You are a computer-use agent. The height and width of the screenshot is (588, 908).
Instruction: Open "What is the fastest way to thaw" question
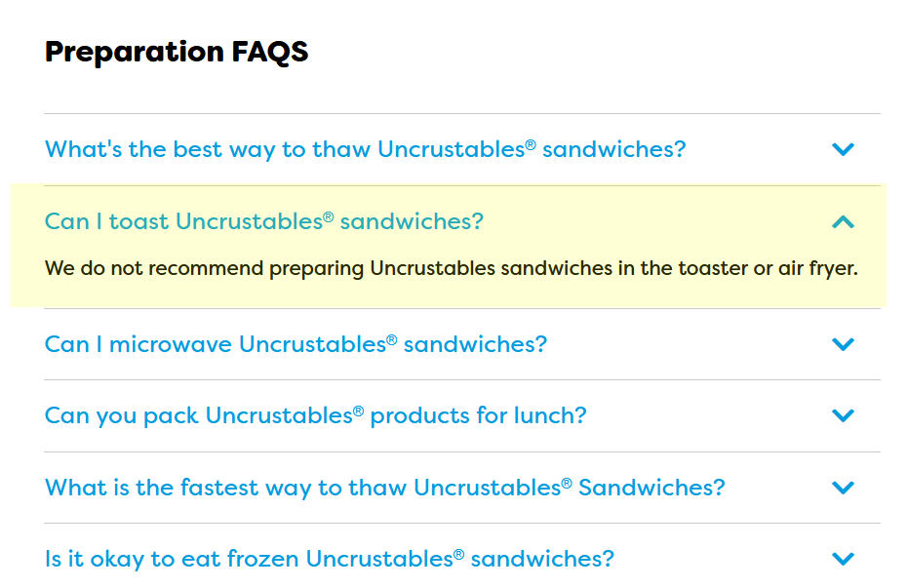pyautogui.click(x=384, y=488)
